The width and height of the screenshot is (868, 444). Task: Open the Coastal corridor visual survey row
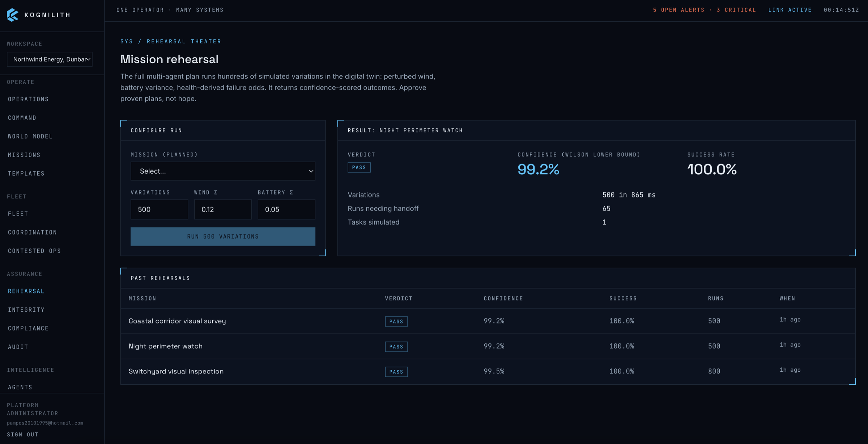click(x=488, y=321)
